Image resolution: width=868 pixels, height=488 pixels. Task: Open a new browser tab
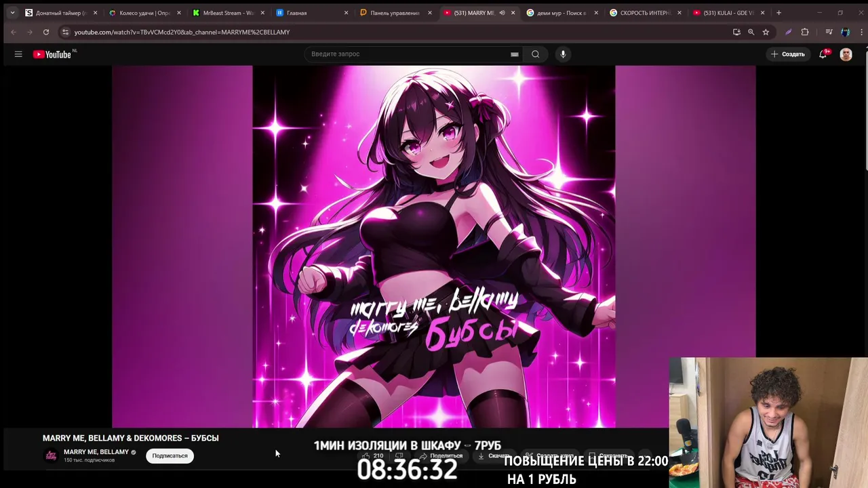778,13
